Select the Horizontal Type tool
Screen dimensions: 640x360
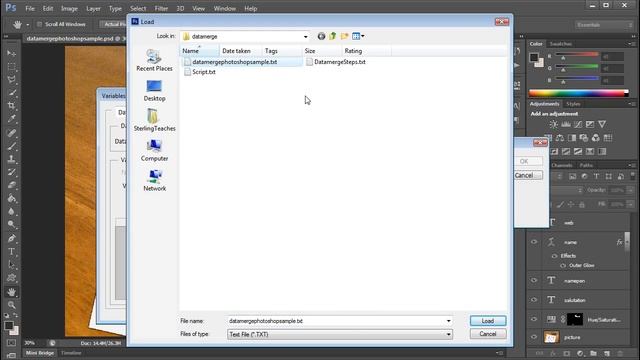tap(11, 251)
